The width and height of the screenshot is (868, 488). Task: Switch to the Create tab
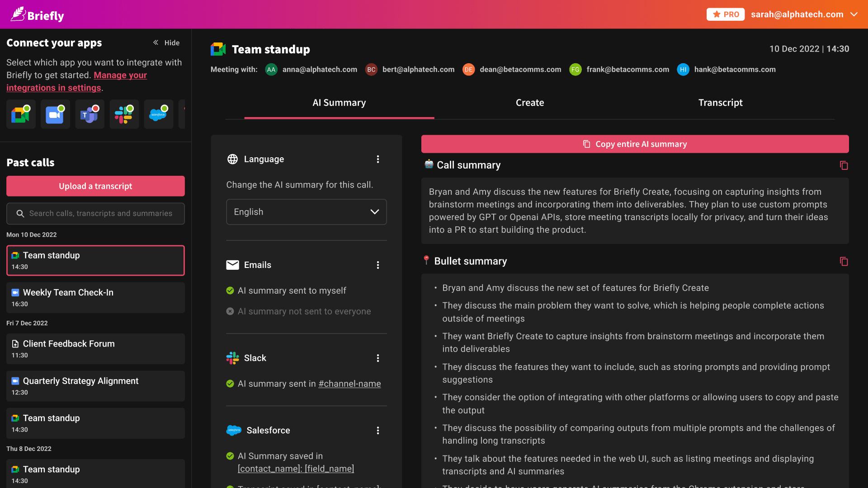pos(530,103)
